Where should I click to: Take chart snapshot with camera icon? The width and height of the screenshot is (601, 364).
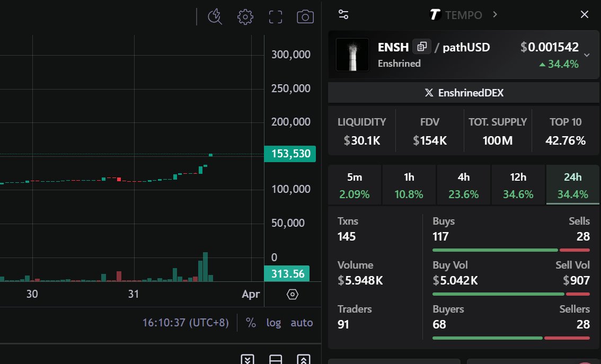coord(305,17)
